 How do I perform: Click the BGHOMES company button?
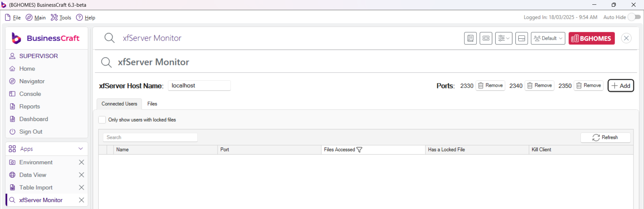click(x=592, y=38)
